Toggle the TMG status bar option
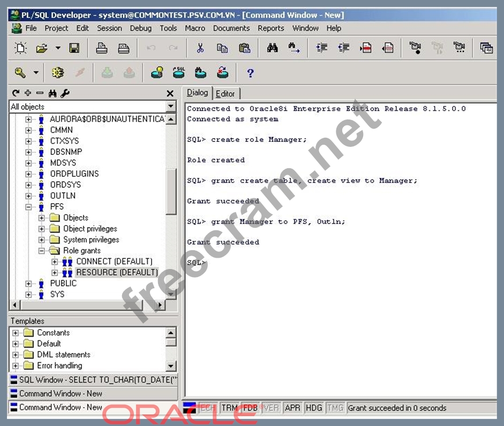 335,408
